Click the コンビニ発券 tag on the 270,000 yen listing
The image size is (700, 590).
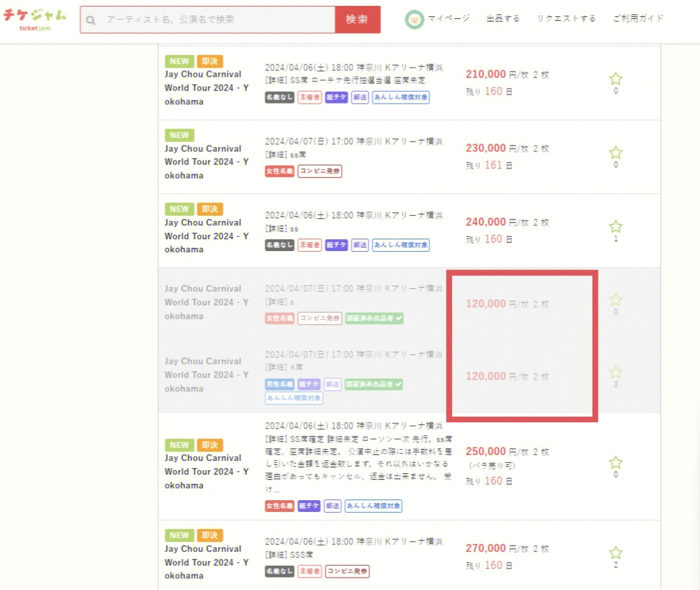(x=347, y=571)
